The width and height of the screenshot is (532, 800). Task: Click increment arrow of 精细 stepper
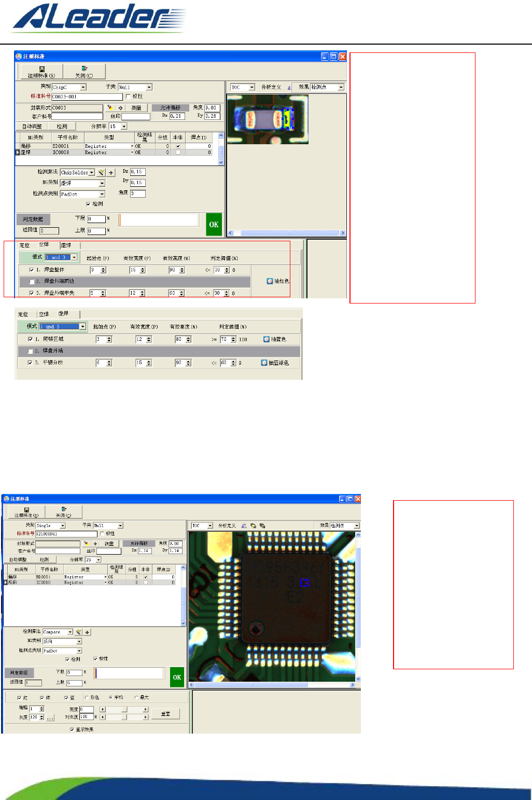pos(41,708)
